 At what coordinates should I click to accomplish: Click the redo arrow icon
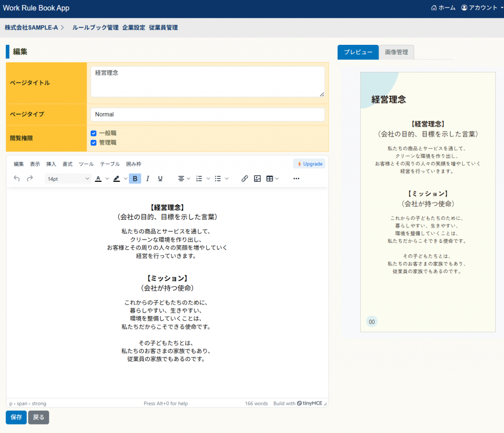(x=30, y=179)
